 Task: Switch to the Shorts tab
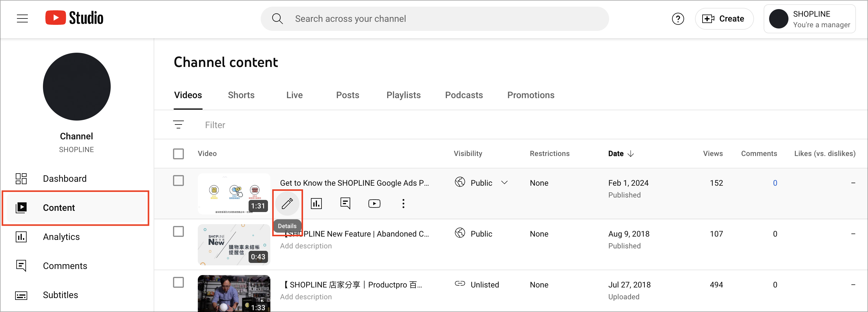tap(241, 95)
